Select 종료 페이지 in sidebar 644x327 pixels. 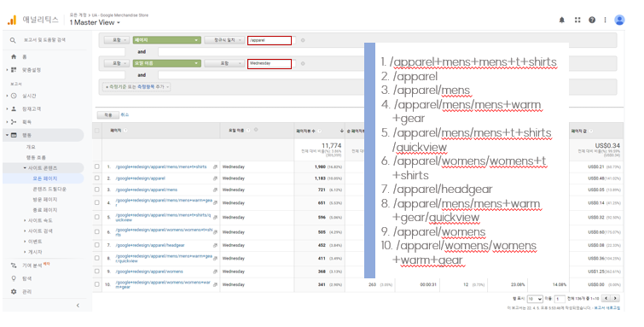coord(45,210)
